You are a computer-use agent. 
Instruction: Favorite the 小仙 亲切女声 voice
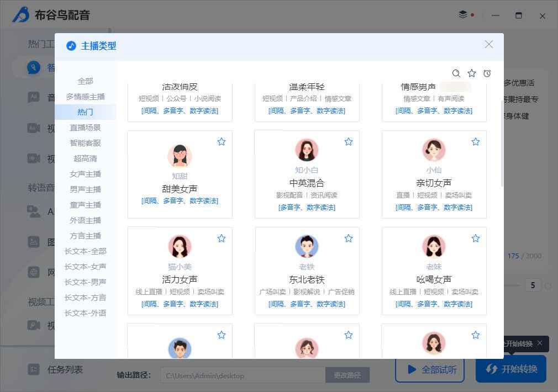(x=476, y=142)
